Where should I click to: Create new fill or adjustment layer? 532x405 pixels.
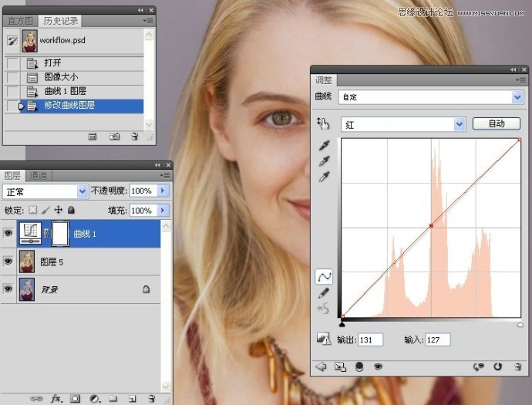click(x=95, y=399)
